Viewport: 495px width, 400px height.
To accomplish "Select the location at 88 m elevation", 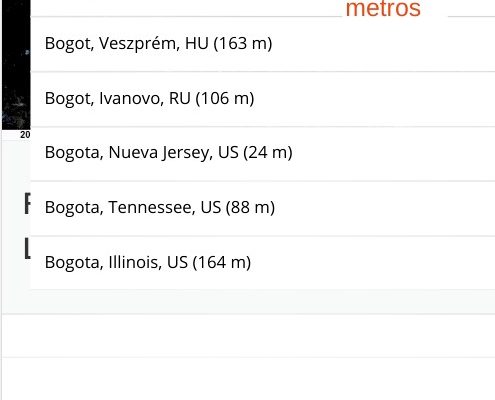I will coord(263,208).
